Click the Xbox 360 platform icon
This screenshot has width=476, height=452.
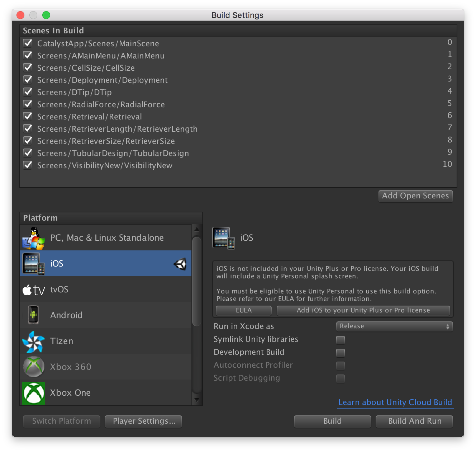tap(33, 367)
